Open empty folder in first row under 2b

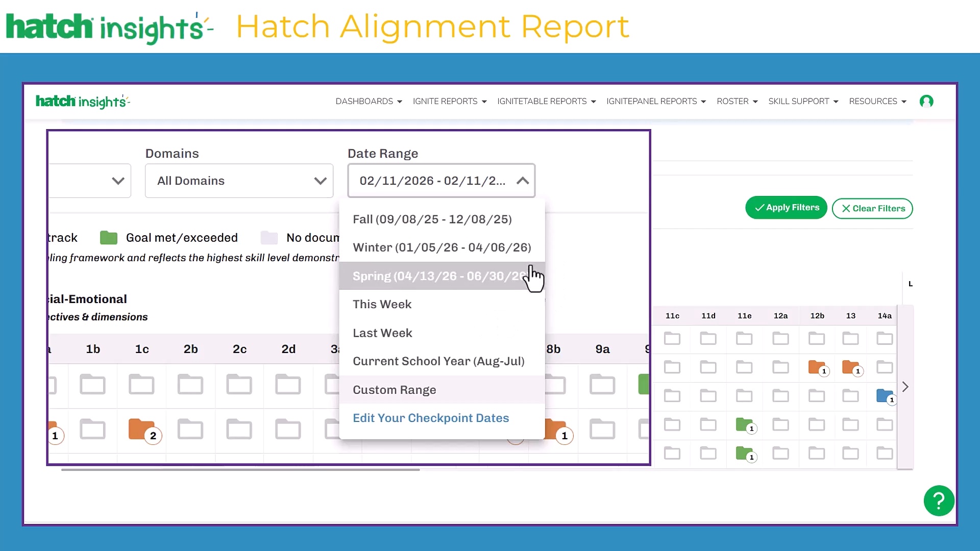coord(190,384)
